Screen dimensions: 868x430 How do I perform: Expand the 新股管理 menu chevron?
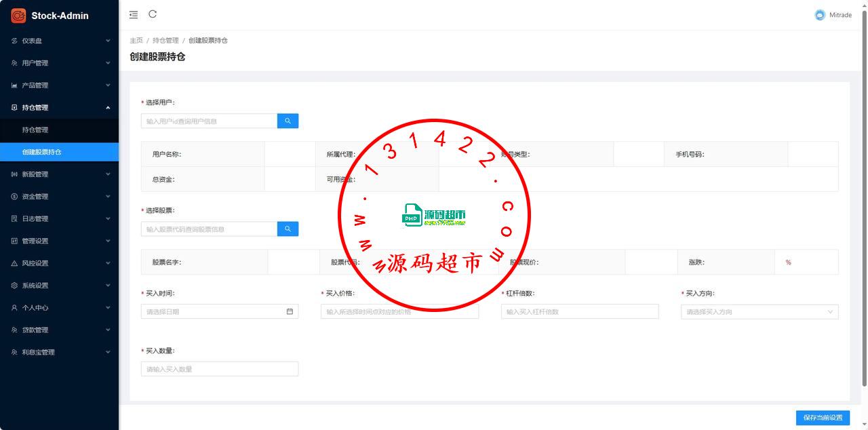[108, 174]
